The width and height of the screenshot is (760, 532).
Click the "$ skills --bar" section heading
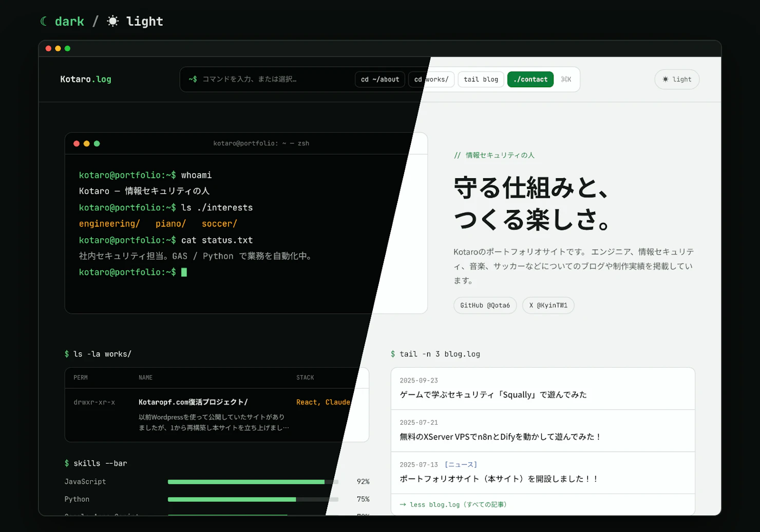click(96, 463)
